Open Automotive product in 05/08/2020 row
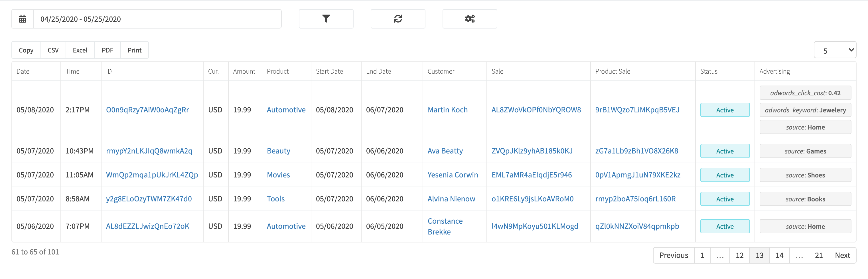The height and width of the screenshot is (279, 868). tap(286, 110)
